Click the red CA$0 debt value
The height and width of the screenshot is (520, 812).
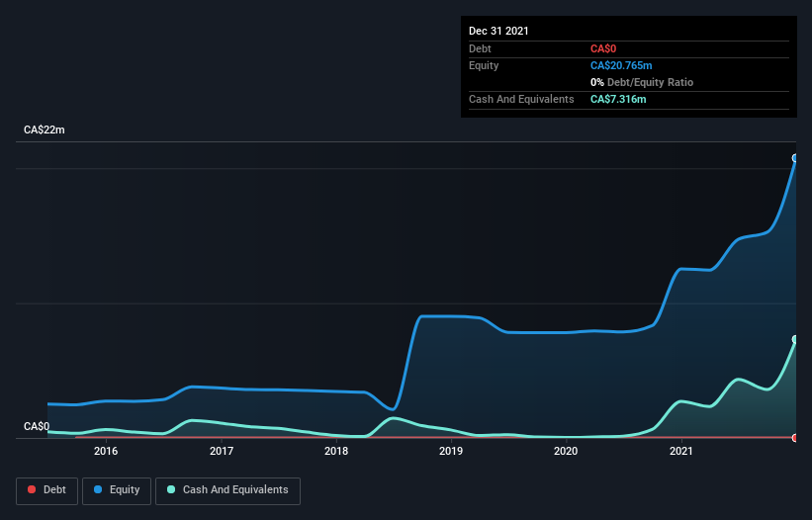click(603, 48)
